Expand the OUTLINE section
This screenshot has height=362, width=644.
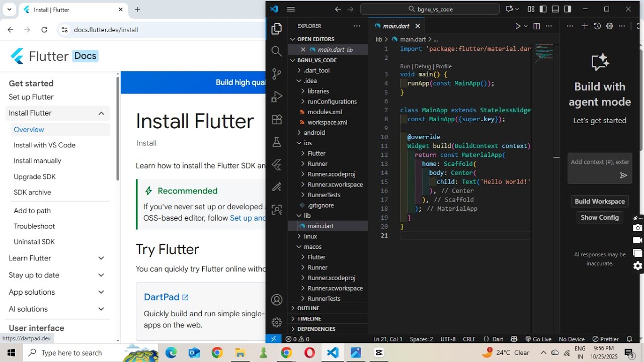tap(328, 308)
